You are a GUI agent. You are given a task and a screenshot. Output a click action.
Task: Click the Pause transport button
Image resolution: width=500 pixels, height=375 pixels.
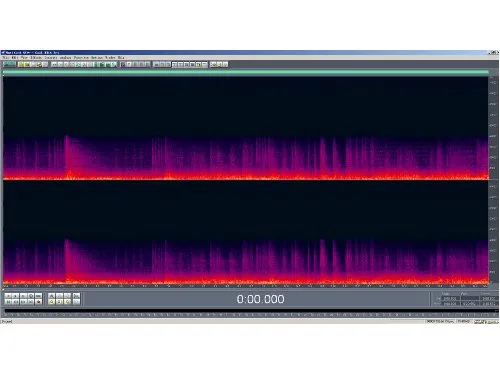click(23, 296)
